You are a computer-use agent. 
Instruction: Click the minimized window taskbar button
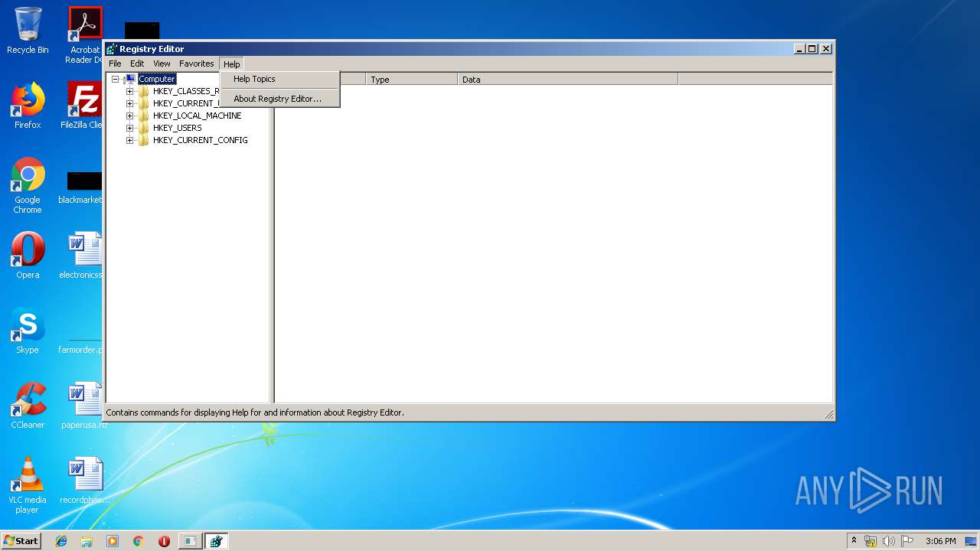click(x=190, y=541)
